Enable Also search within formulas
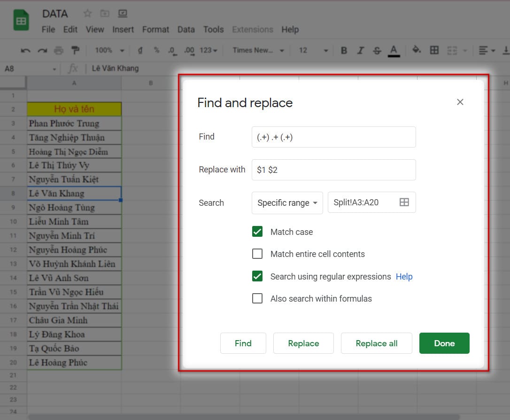Viewport: 510px width, 420px height. click(257, 298)
